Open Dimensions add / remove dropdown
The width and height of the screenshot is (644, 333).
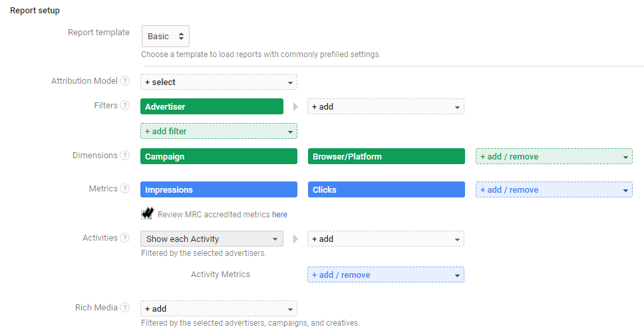[x=554, y=156]
